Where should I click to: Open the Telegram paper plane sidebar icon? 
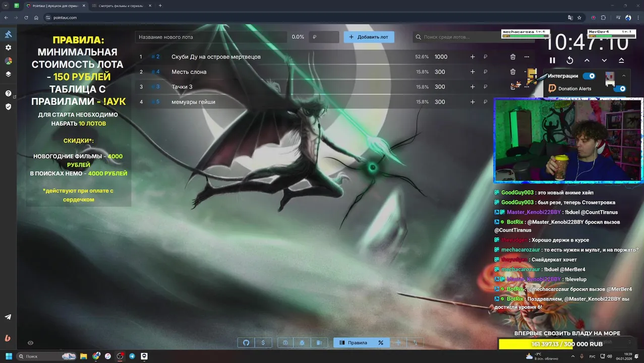8,317
